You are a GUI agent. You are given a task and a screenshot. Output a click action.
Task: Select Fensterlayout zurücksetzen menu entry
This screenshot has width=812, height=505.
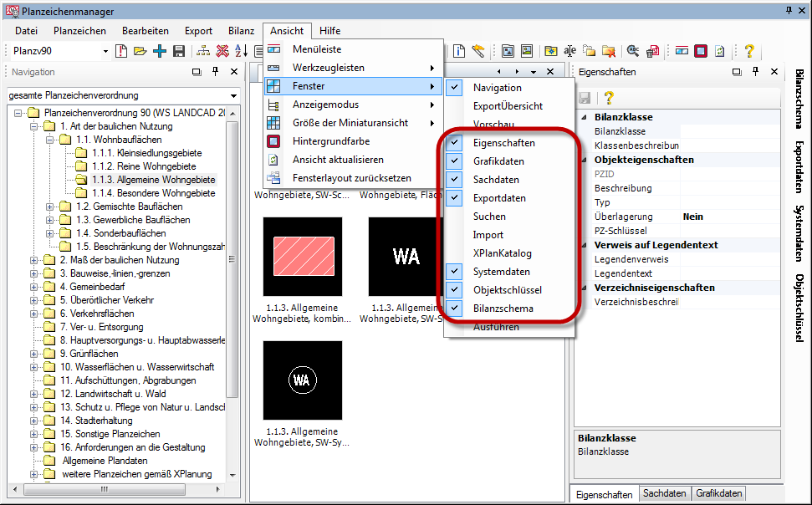tap(352, 178)
